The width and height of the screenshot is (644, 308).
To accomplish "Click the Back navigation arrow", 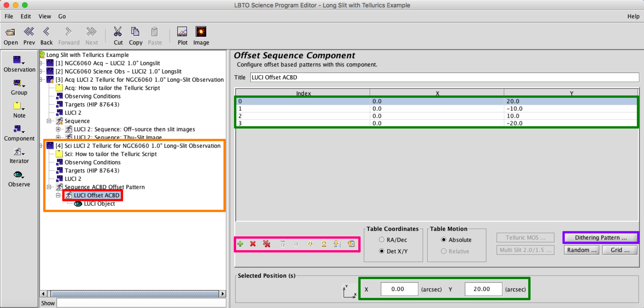I will pyautogui.click(x=47, y=32).
